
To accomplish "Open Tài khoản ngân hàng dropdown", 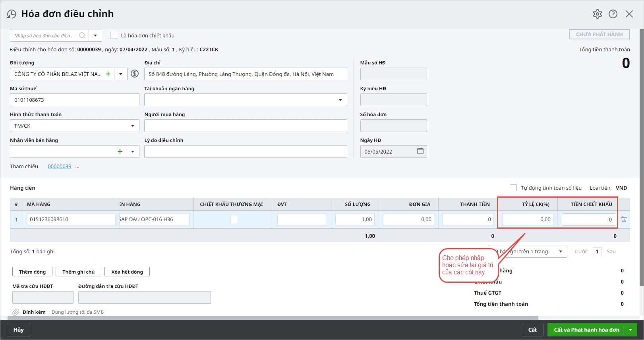I will pyautogui.click(x=340, y=100).
